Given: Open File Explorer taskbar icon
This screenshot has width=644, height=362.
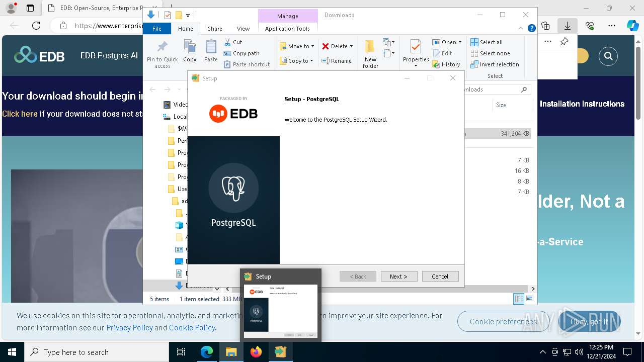Looking at the screenshot, I should click(x=231, y=352).
